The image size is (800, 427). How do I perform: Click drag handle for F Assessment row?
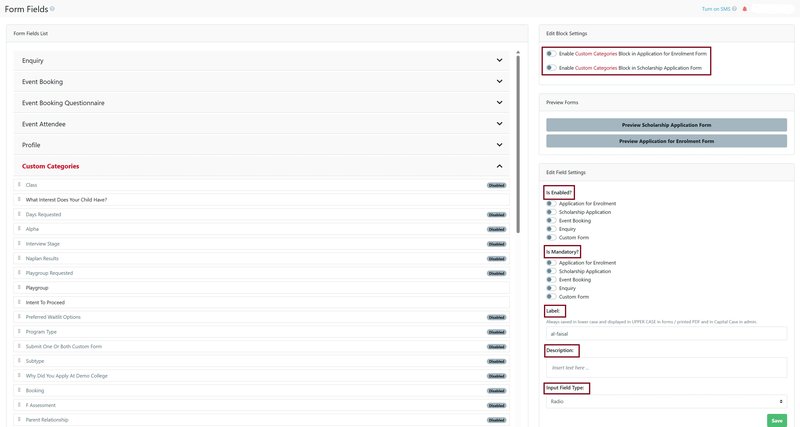pyautogui.click(x=19, y=405)
